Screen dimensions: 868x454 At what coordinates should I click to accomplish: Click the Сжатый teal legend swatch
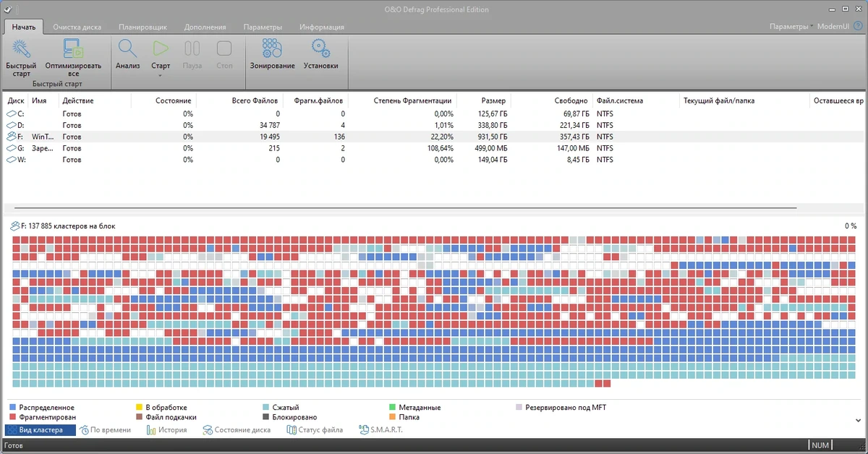[266, 408]
